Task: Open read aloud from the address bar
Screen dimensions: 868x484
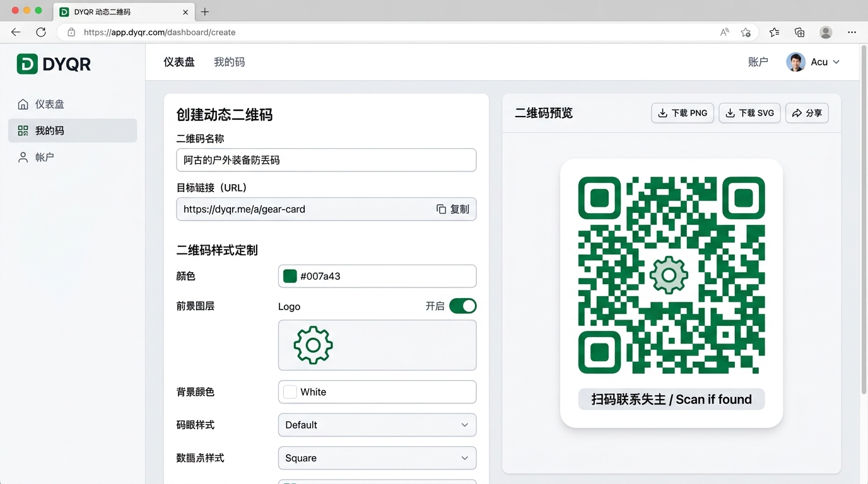Action: coord(725,32)
